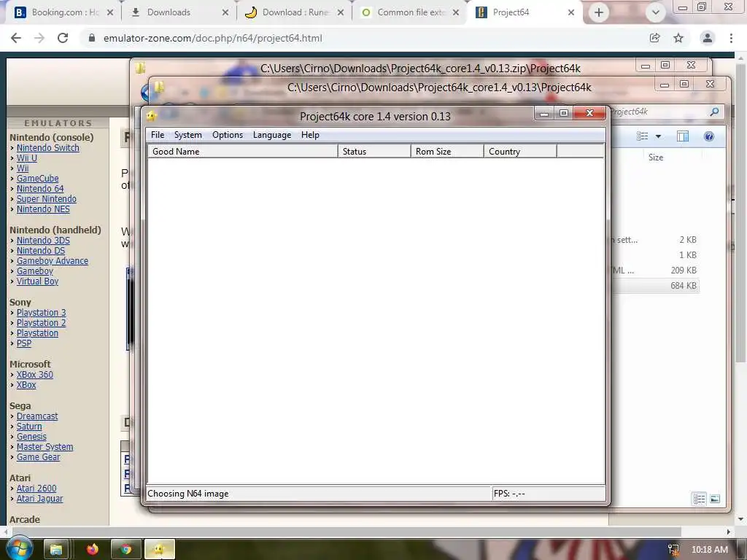Open the Windows Start menu
Viewport: 747px width, 560px height.
(19, 548)
